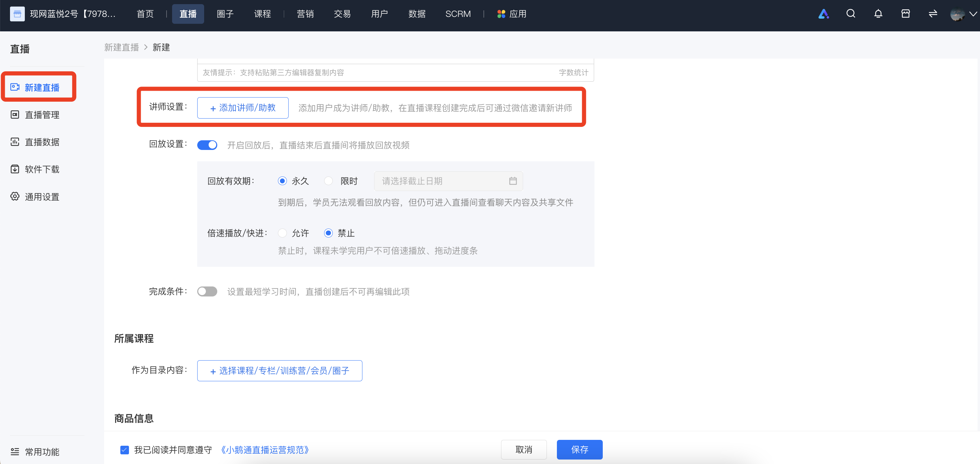
Task: Click the 常用功能 list icon
Action: [x=15, y=452]
